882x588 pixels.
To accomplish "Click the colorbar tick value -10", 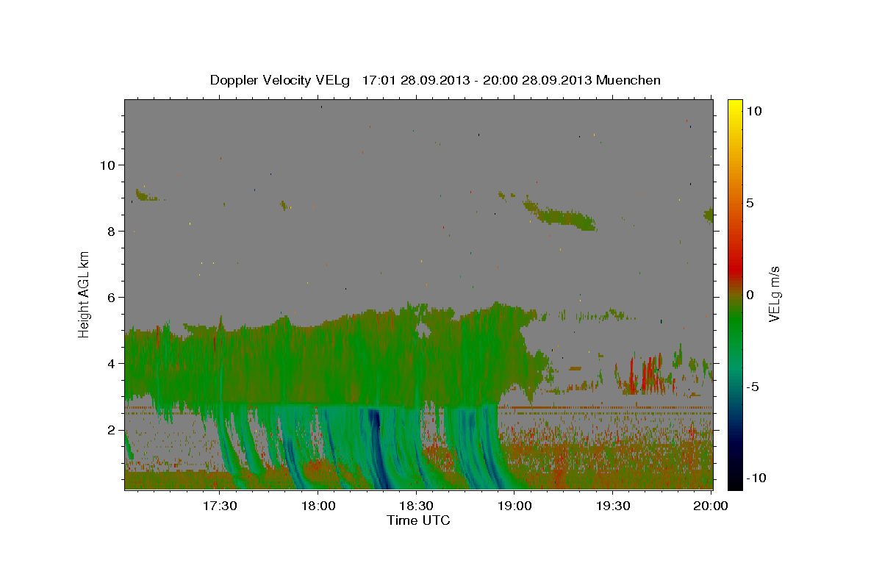I will click(x=756, y=478).
